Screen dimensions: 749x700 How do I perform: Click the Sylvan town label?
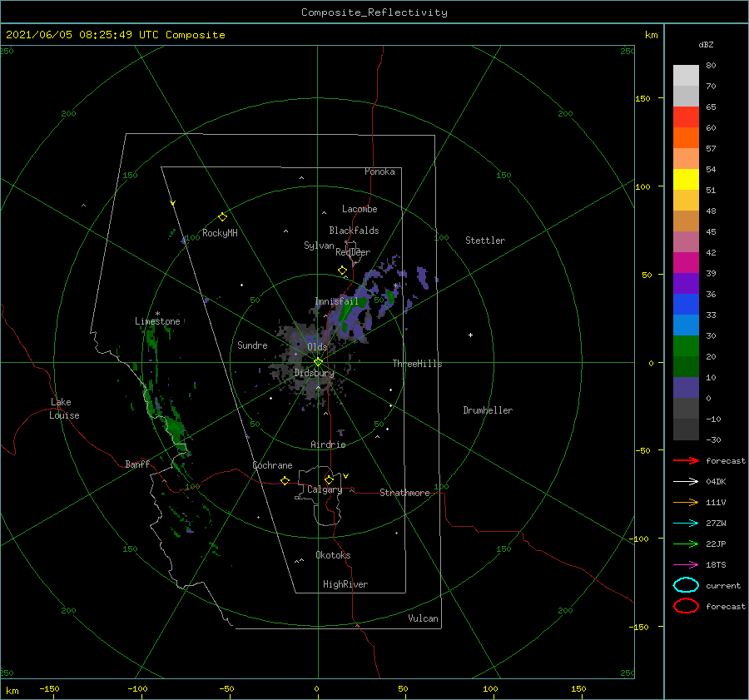pyautogui.click(x=319, y=246)
